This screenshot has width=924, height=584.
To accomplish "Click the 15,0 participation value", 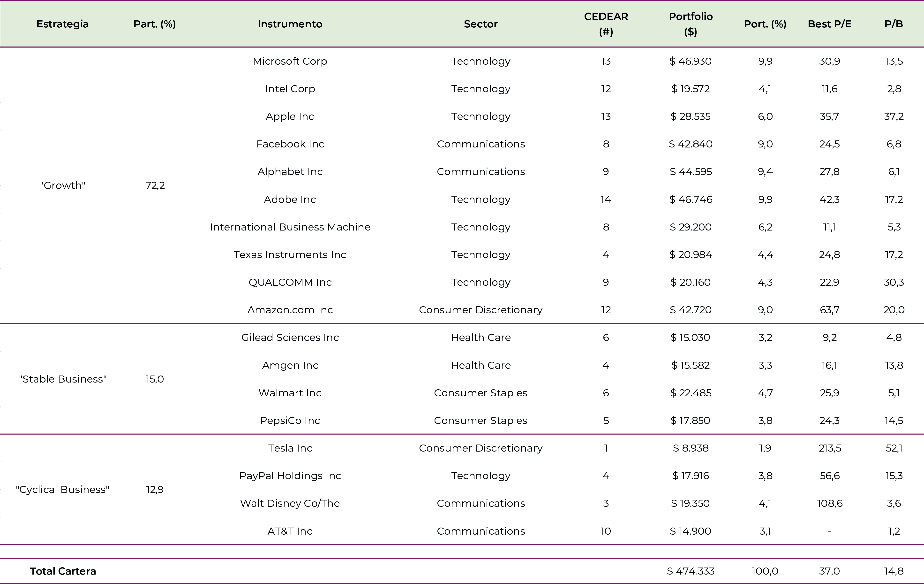I will pyautogui.click(x=155, y=379).
